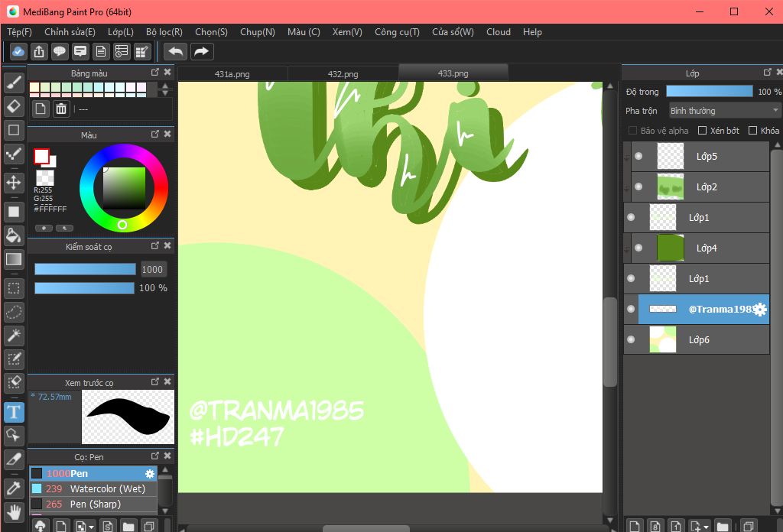Toggle Bảo vệ alpha checkbox
The image size is (783, 532).
(632, 130)
